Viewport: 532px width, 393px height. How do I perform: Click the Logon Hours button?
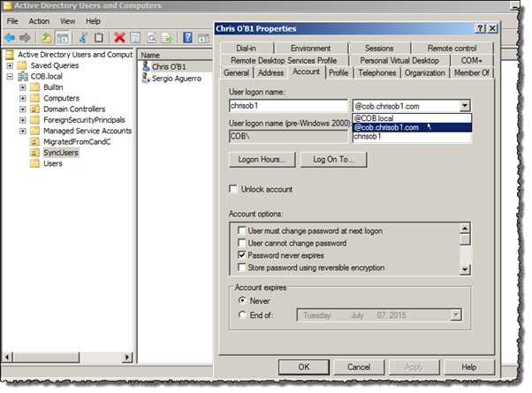pyautogui.click(x=262, y=159)
